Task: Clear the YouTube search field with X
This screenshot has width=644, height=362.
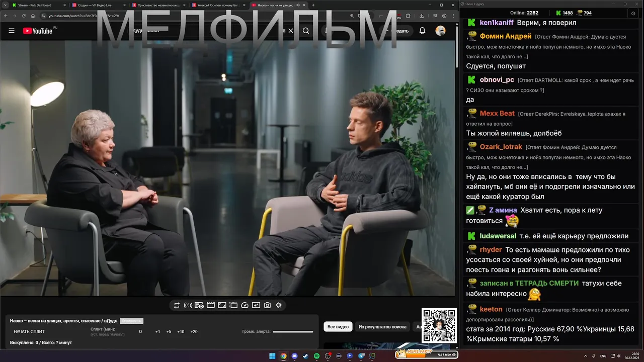Action: [291, 31]
